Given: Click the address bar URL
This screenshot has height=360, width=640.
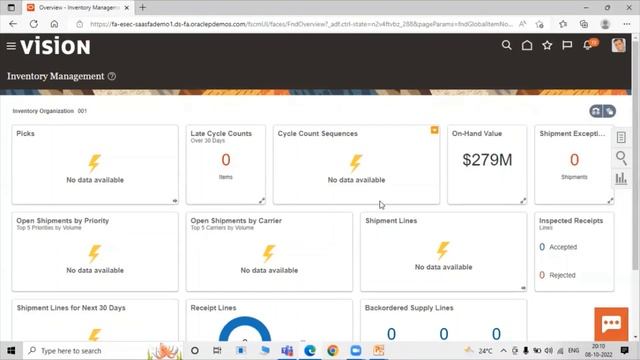Looking at the screenshot, I should pos(301,24).
